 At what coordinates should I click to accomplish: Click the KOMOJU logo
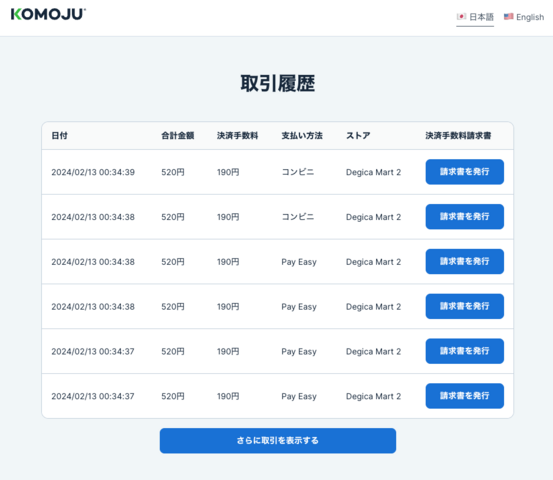tap(48, 14)
